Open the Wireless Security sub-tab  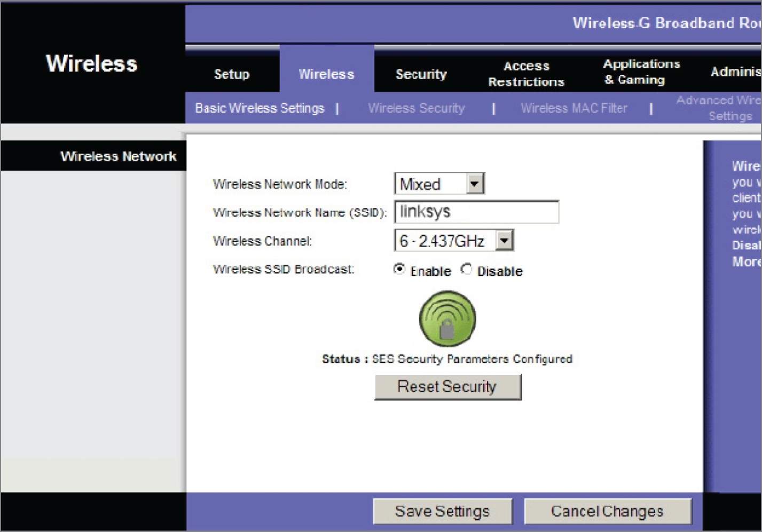tap(416, 108)
